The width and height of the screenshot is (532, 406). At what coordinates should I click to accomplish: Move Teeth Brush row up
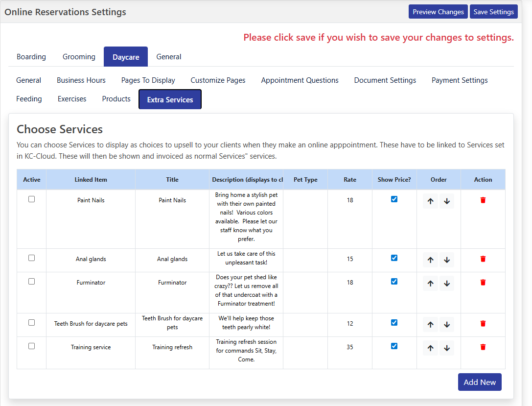click(430, 324)
